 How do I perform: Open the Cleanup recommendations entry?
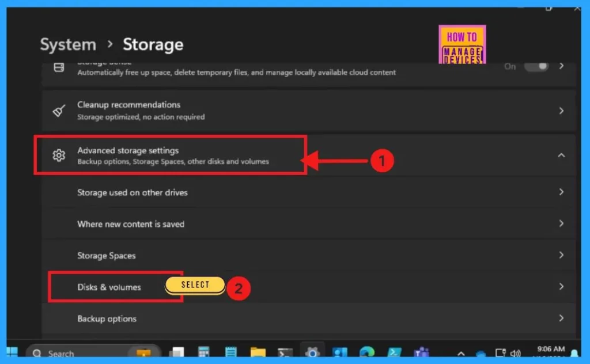point(309,111)
